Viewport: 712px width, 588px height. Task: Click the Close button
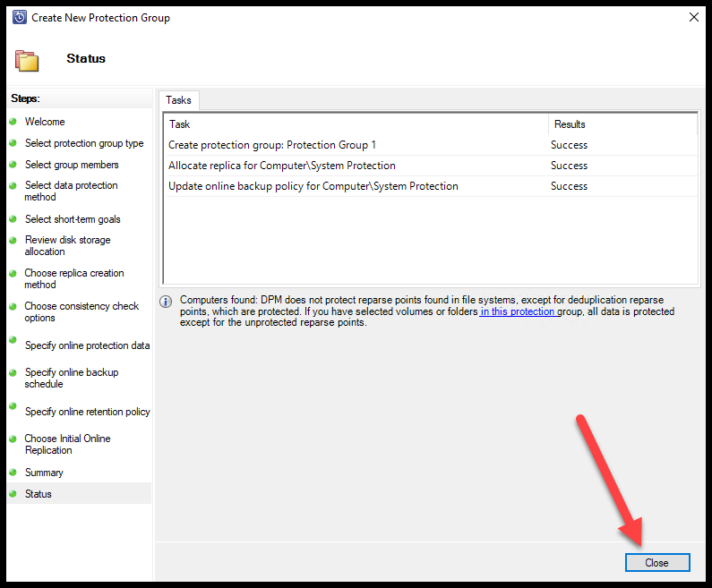(657, 563)
